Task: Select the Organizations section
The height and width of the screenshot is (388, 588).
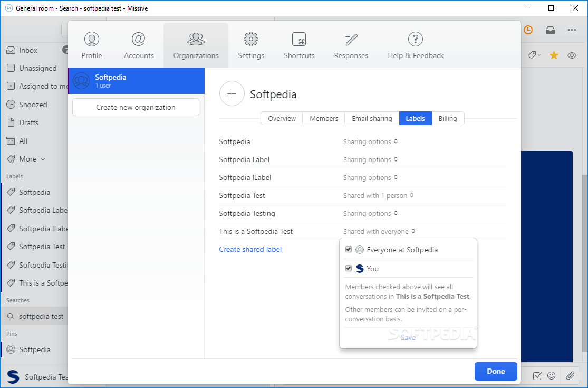Action: pyautogui.click(x=196, y=45)
